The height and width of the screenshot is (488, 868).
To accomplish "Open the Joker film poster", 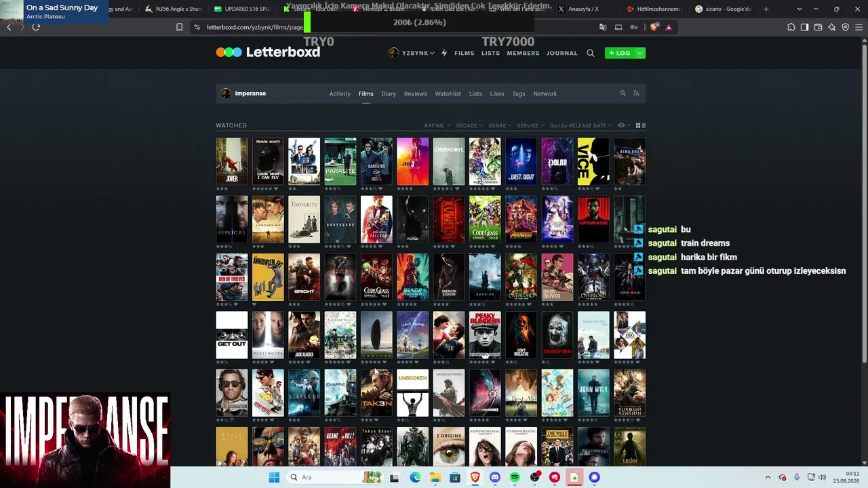I will point(232,161).
